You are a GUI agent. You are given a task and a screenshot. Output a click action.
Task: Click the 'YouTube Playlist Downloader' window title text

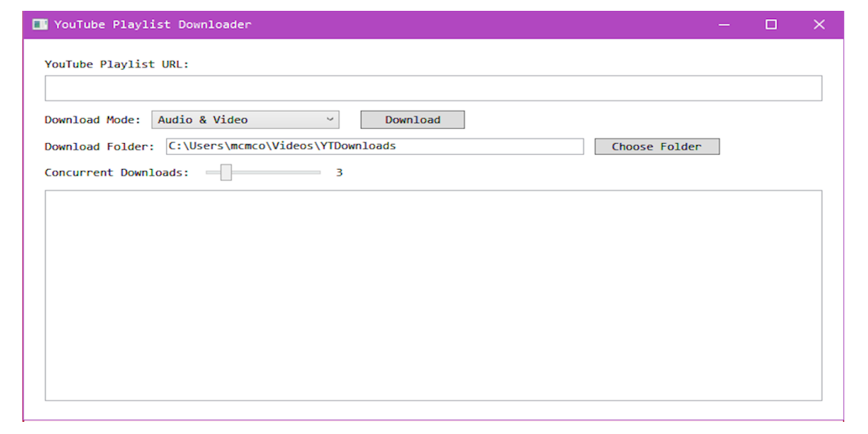pyautogui.click(x=153, y=24)
